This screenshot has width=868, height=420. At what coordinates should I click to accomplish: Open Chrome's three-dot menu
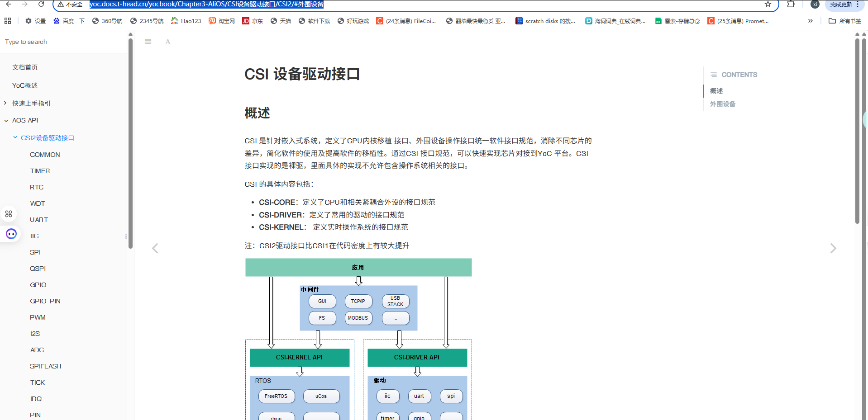click(863, 5)
